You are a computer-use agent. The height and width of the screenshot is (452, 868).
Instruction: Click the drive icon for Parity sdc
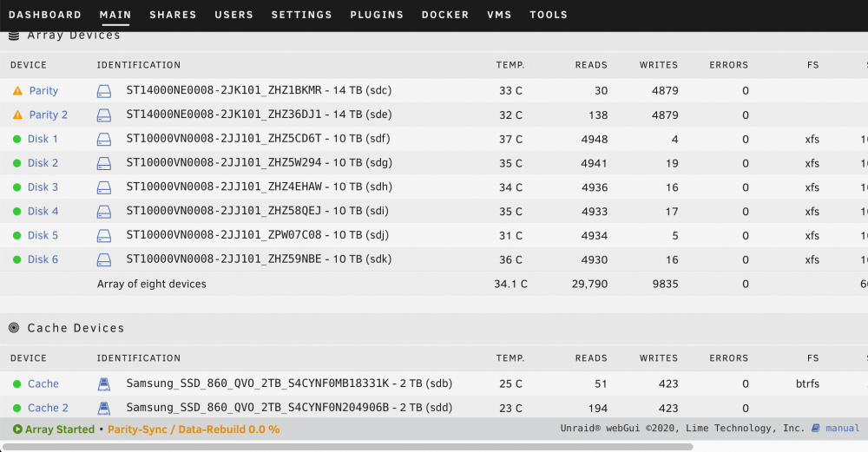[104, 91]
